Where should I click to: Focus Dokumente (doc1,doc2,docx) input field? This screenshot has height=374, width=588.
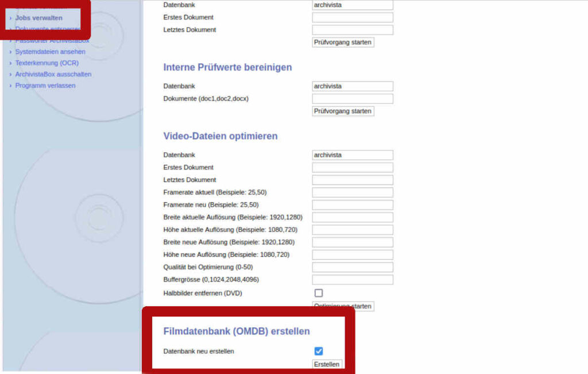point(353,99)
